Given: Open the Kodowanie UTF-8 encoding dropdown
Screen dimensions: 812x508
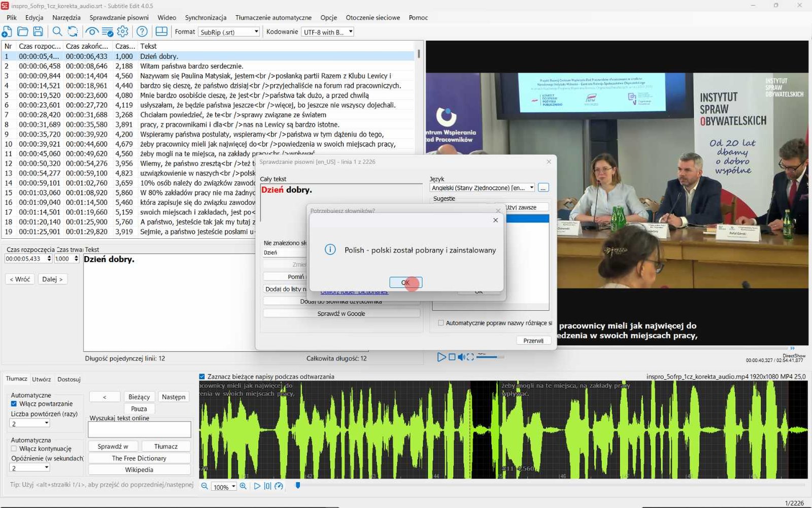Looking at the screenshot, I should click(x=327, y=31).
